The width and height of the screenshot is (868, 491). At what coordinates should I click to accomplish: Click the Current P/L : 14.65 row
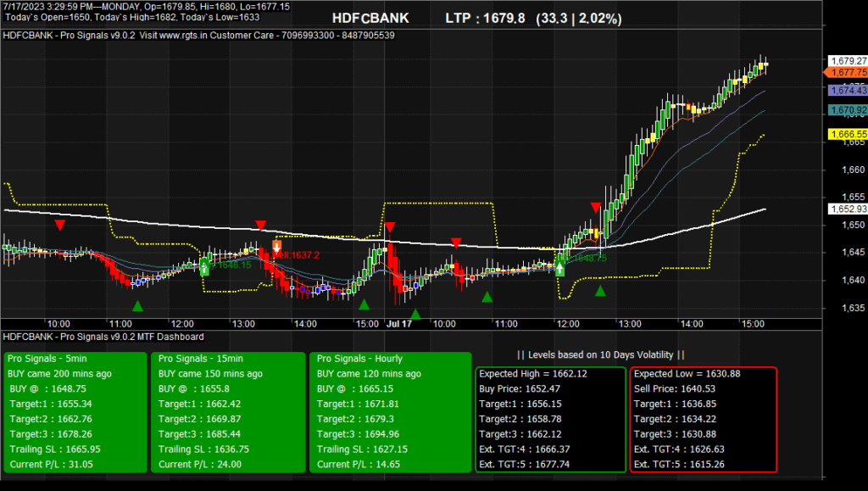click(x=359, y=465)
